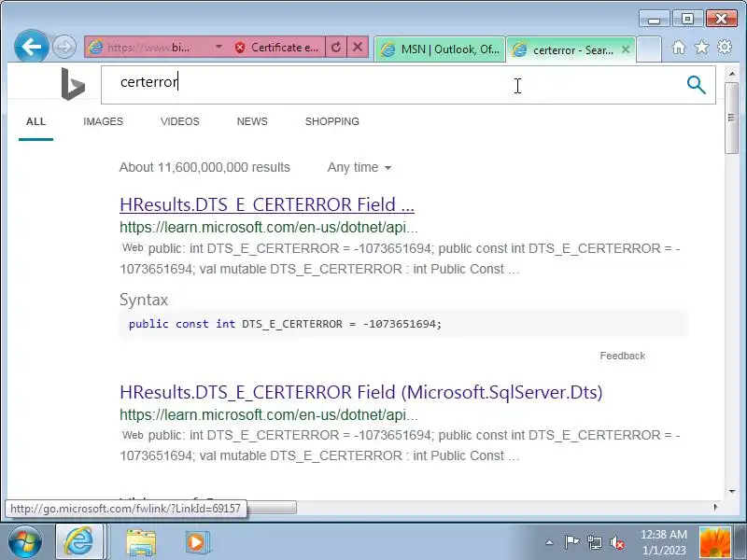The image size is (747, 560).
Task: Click the grayed Forward arrow button
Action: coord(64,48)
